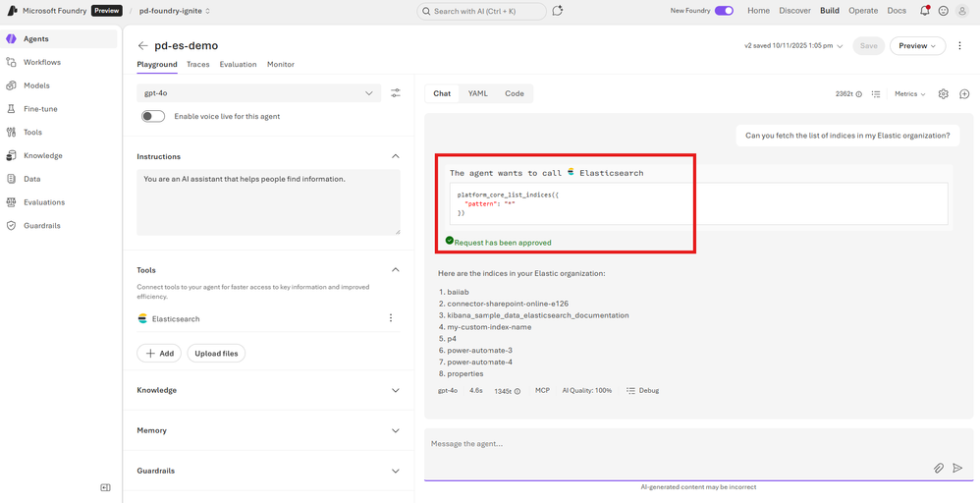Click kibana_sample_data_elasticsearch_documentation index text

pos(538,315)
